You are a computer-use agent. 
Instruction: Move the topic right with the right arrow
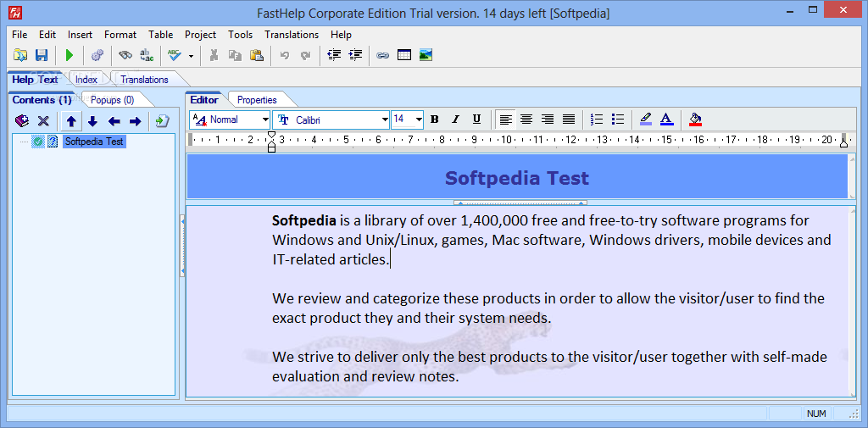(135, 120)
